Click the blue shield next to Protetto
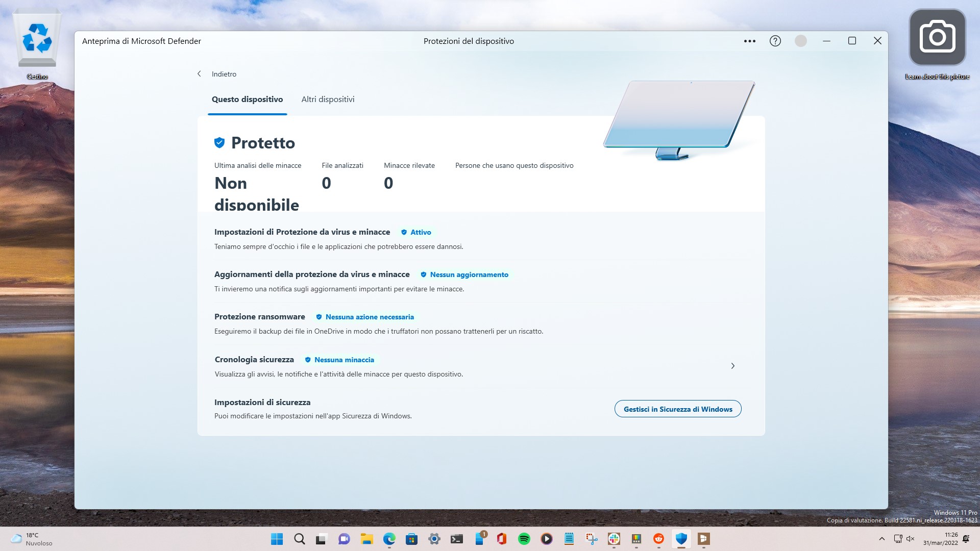980x551 pixels. (x=219, y=142)
